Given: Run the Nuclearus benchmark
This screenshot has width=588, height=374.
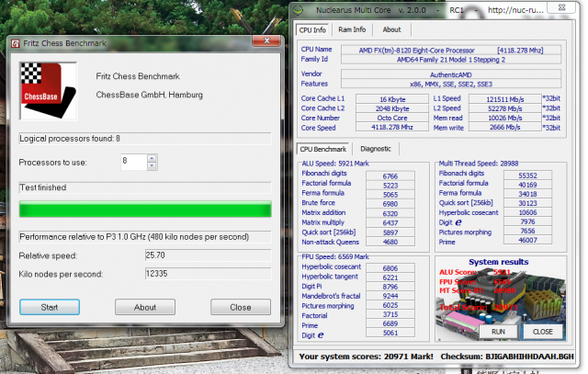Looking at the screenshot, I should (x=498, y=332).
